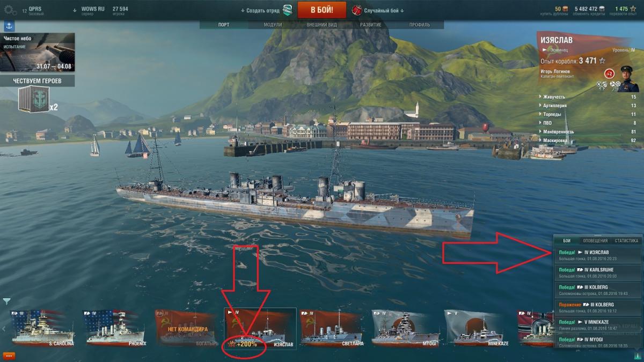Open the Развитие tab
The height and width of the screenshot is (362, 644).
(x=371, y=25)
